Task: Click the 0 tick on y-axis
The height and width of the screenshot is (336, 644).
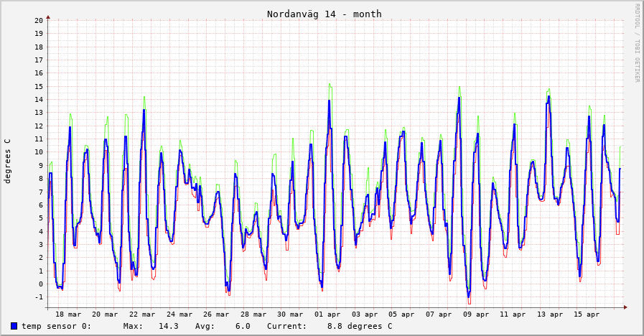Action: click(41, 284)
